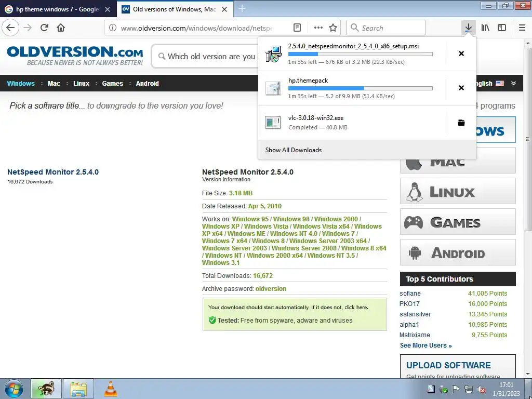Open folder containing vlc-3.0.18-win32.exe

coord(461,123)
